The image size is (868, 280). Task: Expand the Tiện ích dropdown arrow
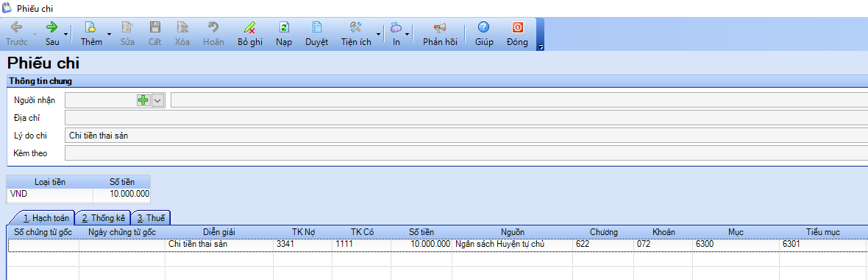pyautogui.click(x=379, y=34)
